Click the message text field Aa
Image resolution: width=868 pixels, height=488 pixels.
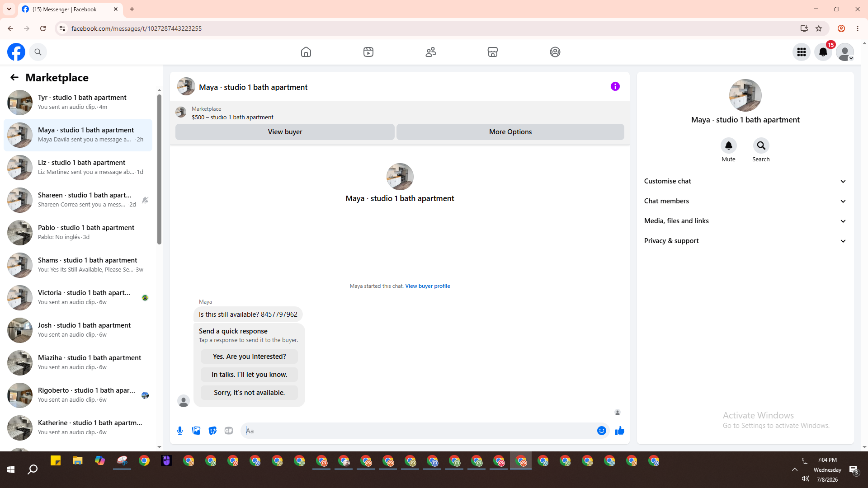pyautogui.click(x=420, y=431)
